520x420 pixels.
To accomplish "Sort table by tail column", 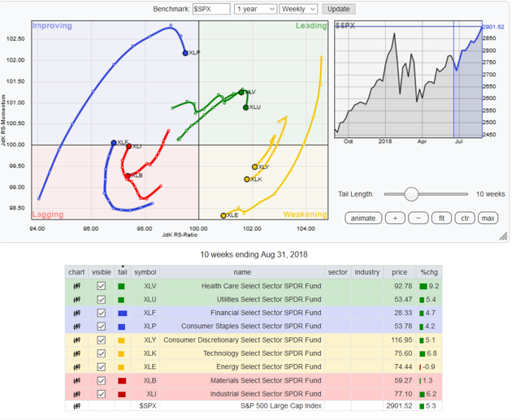I will click(x=123, y=272).
